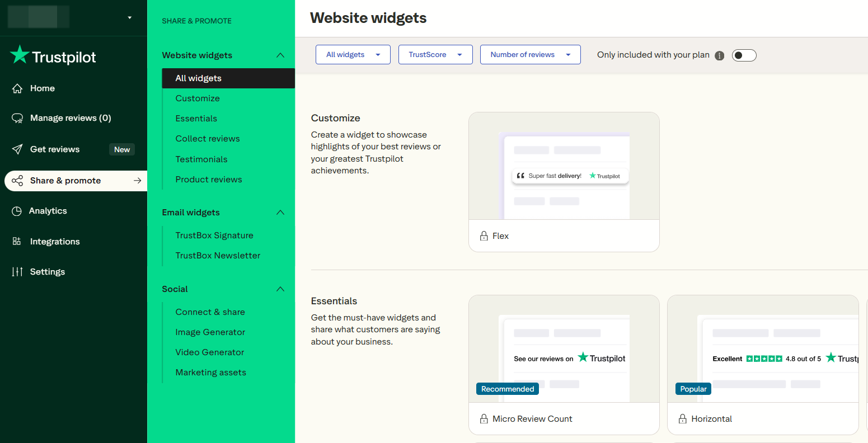
Task: Open the Essentials submenu item
Action: tap(196, 119)
